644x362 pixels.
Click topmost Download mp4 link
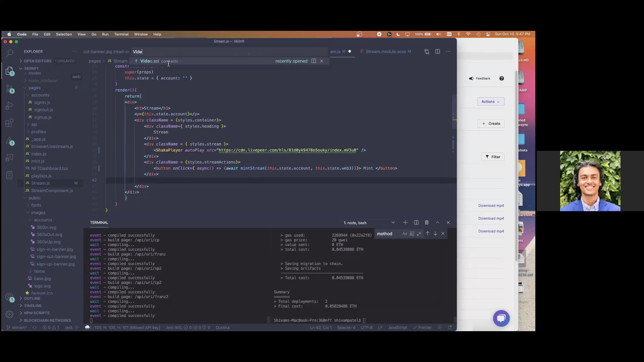click(x=491, y=206)
